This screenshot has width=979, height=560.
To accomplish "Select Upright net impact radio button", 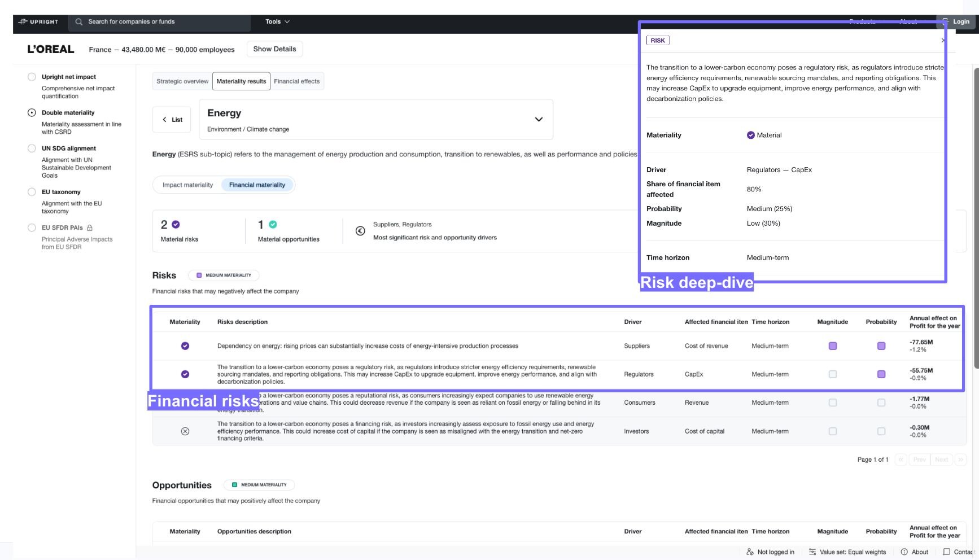I will pyautogui.click(x=32, y=77).
